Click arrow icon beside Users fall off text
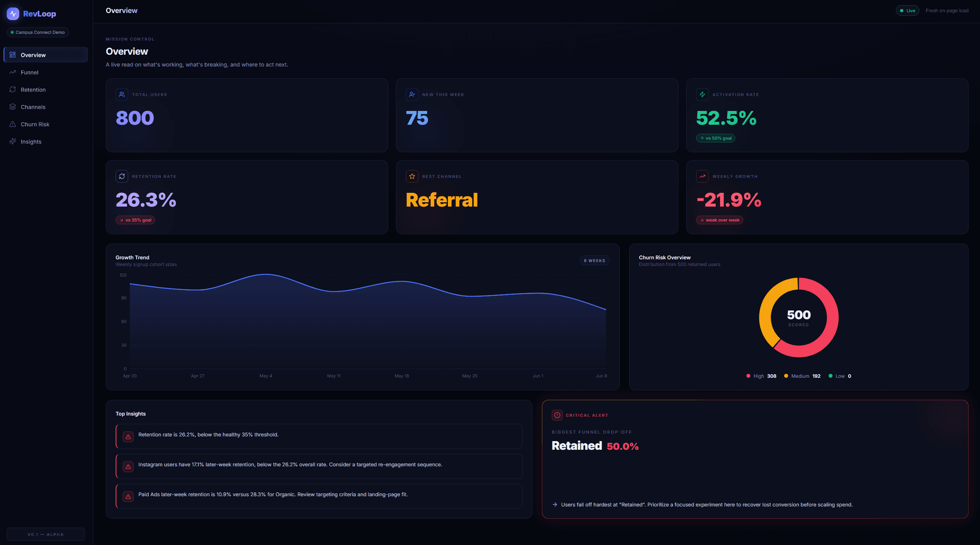Viewport: 980px width, 545px height. pos(555,504)
